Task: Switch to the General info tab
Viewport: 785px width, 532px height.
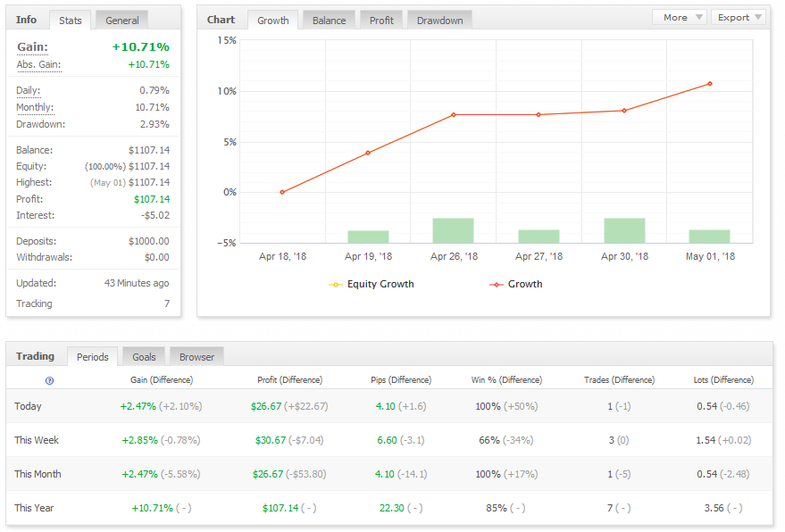Action: tap(121, 20)
